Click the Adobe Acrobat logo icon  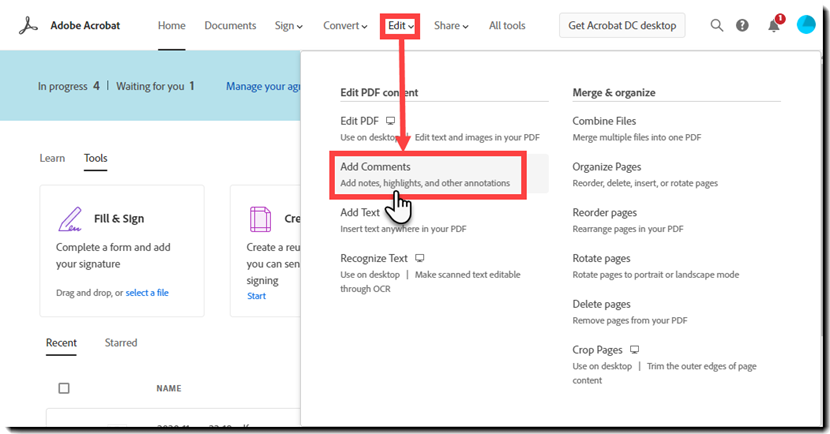tap(28, 25)
